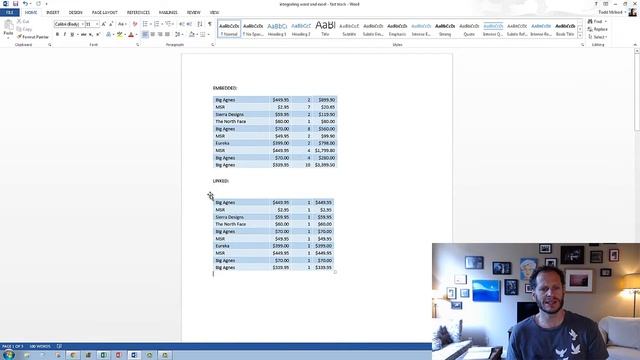This screenshot has height=360, width=640.
Task: Undo the last action
Action: (x=25, y=4)
